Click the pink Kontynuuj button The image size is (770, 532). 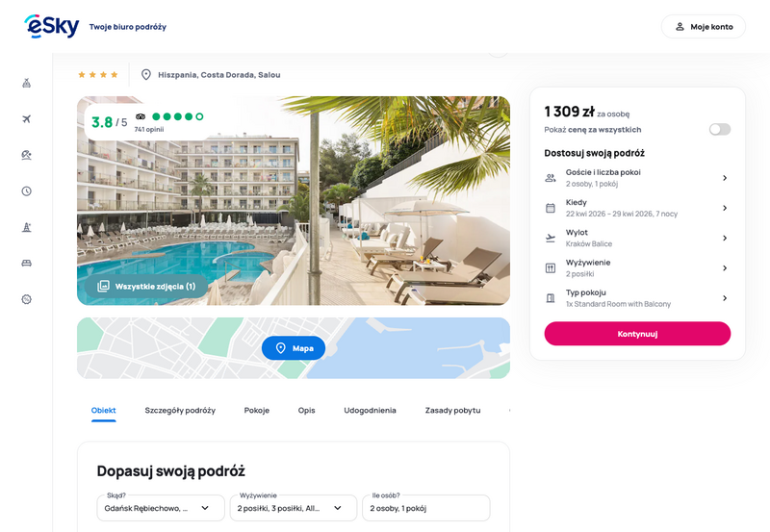637,334
